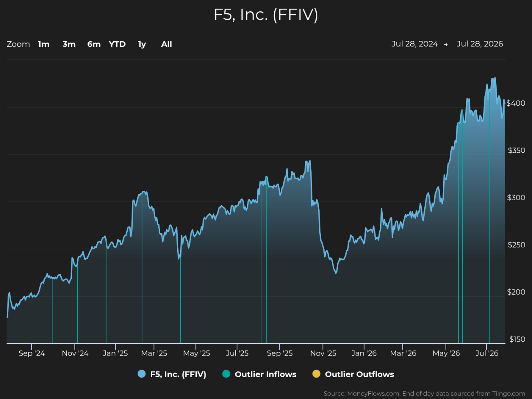
Task: Edit end date Jul 28, 2026
Action: point(480,44)
